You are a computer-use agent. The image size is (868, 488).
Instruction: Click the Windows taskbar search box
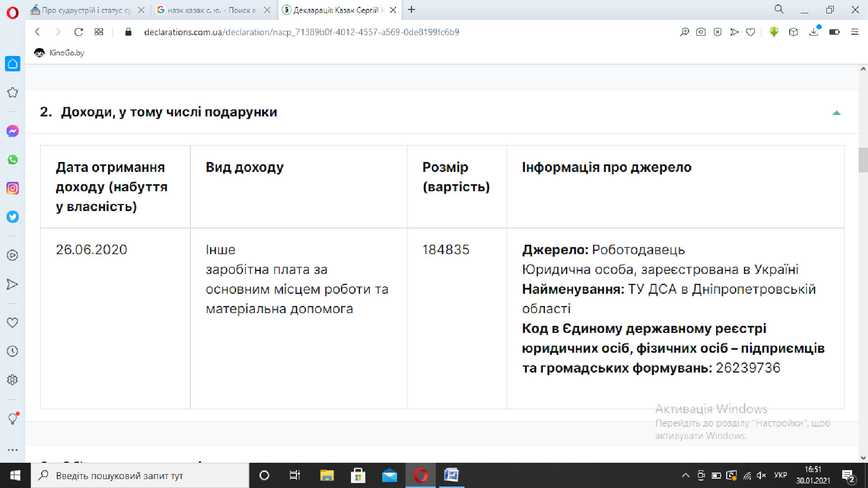pos(140,476)
